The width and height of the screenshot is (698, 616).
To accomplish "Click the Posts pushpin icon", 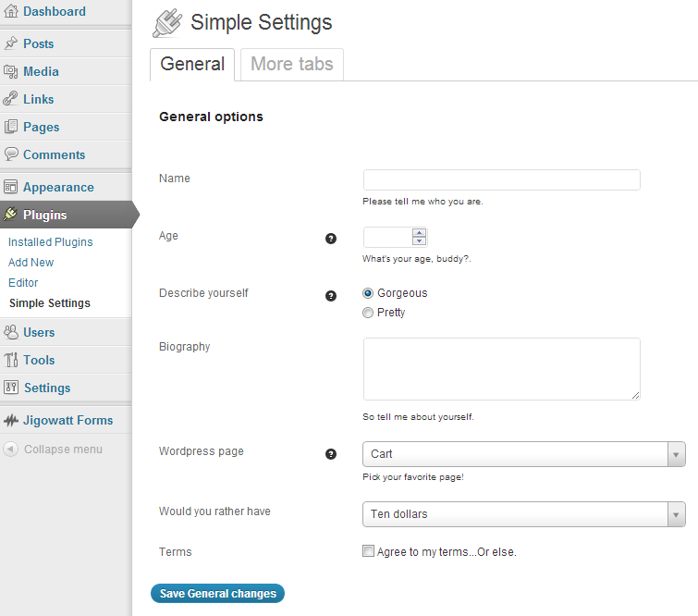I will (11, 43).
